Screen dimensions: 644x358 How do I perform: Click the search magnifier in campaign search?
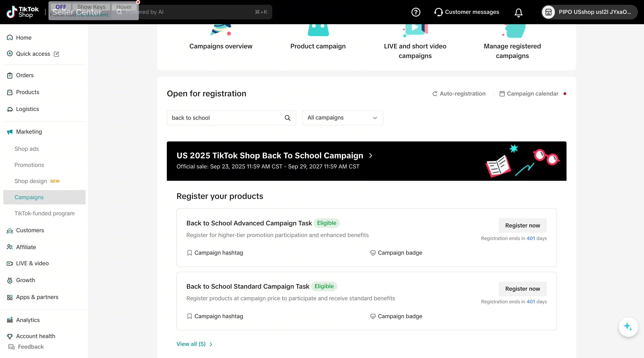(x=287, y=118)
